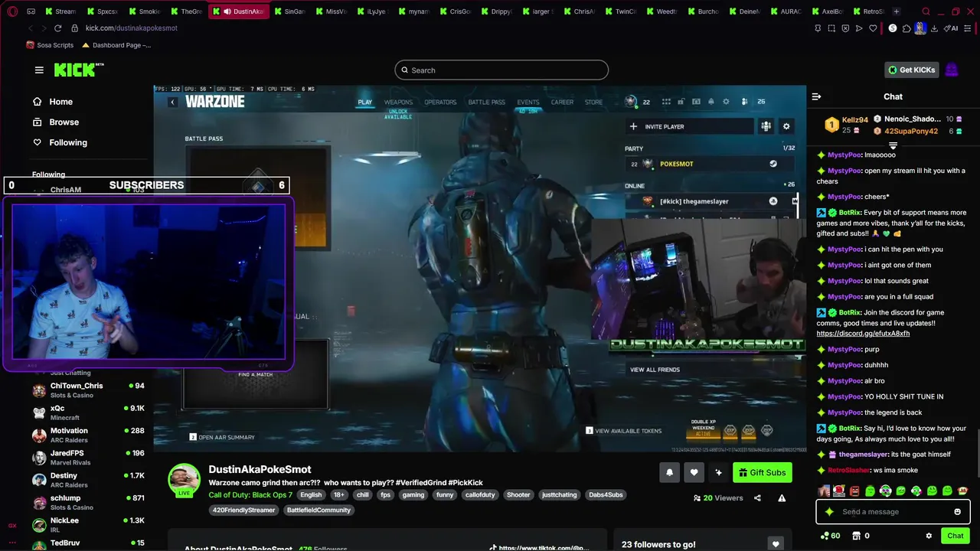Click the Kick search field
The height and width of the screenshot is (551, 980).
pos(501,70)
